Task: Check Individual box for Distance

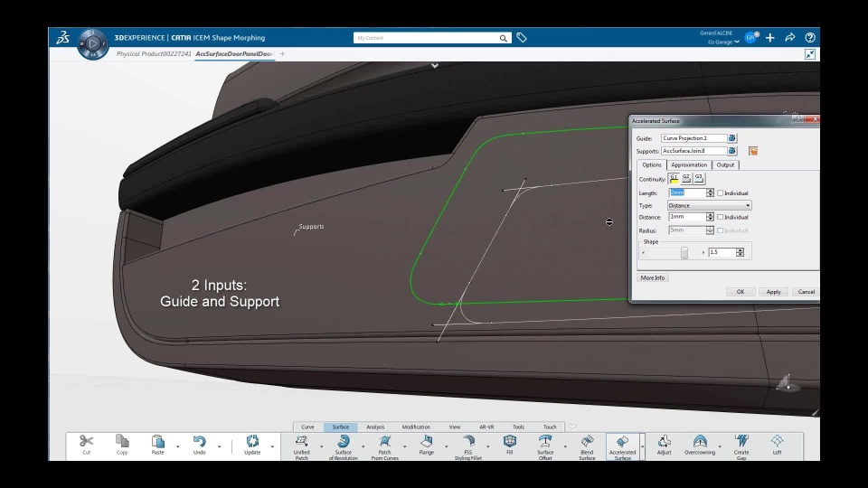Action: pyautogui.click(x=721, y=218)
